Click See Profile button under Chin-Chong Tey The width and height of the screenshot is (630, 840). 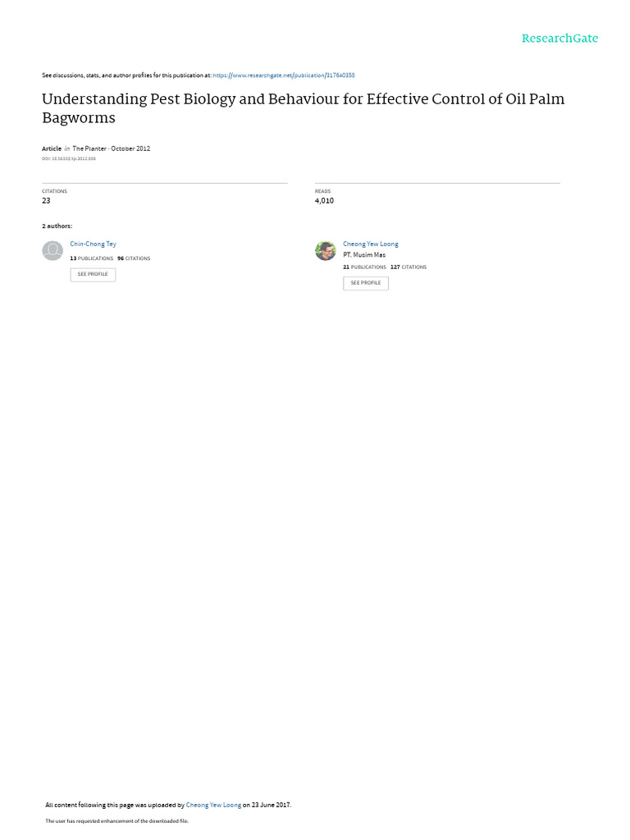[x=93, y=274]
